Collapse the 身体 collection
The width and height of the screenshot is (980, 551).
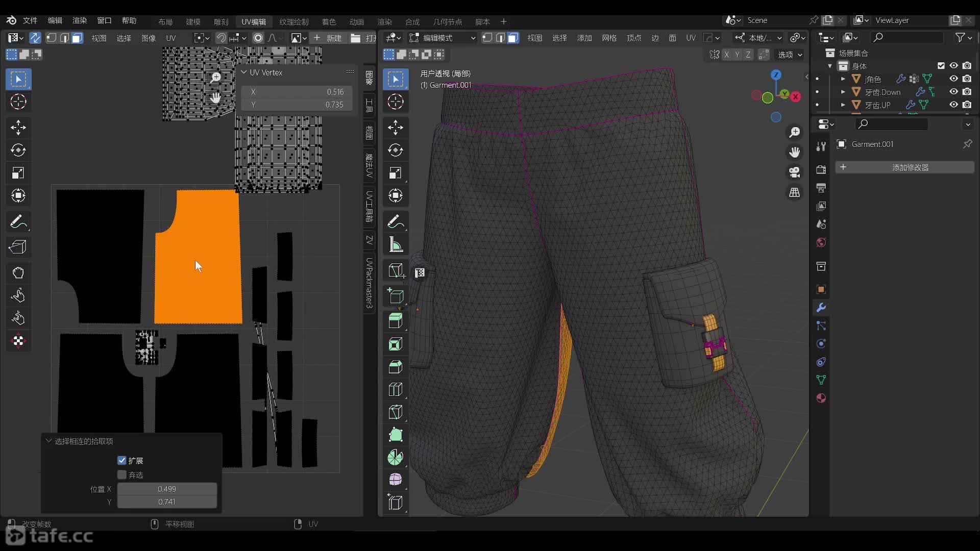(830, 66)
